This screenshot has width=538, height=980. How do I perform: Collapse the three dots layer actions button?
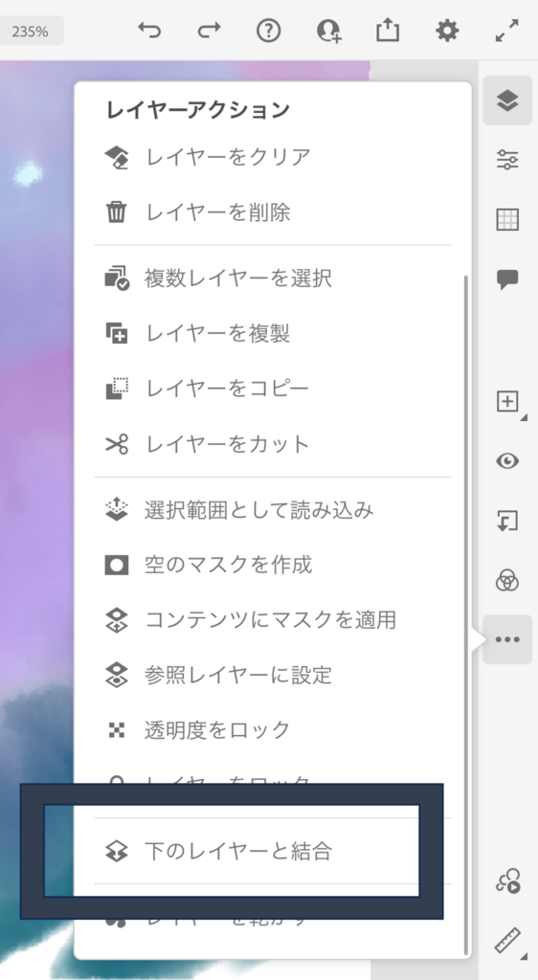pos(507,639)
